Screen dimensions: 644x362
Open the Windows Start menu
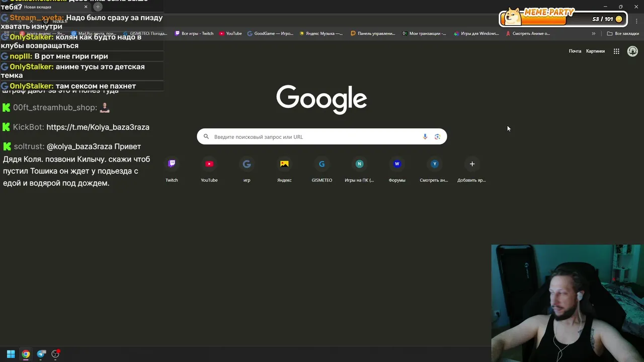coord(11,354)
